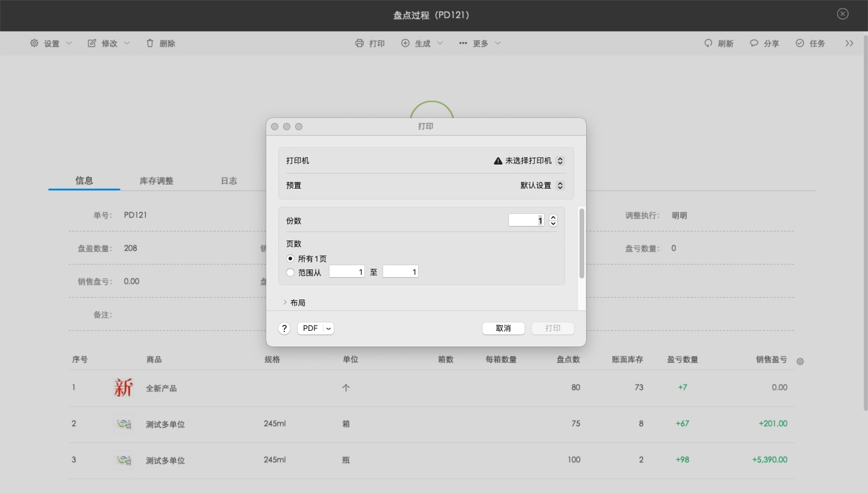Screen dimensions: 868x493
Task: Click the 分享 share icon
Action: (x=754, y=43)
